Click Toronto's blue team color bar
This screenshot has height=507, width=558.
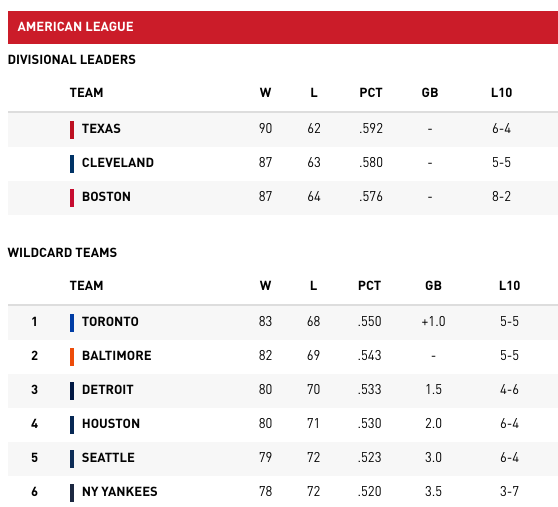72,323
